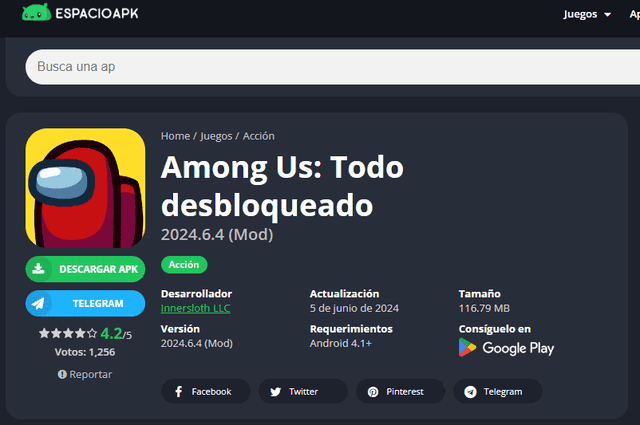Viewport: 640px width, 425px height.
Task: Click the 'Votos: 1,256' text
Action: 85,352
